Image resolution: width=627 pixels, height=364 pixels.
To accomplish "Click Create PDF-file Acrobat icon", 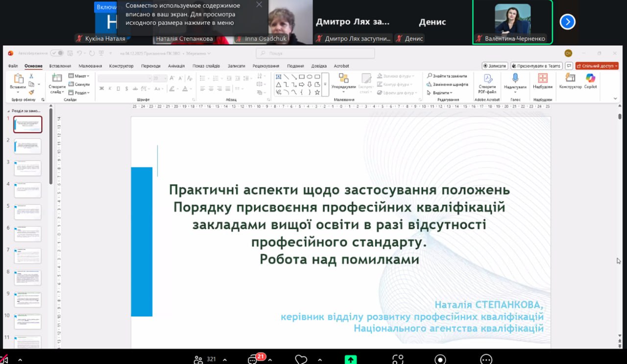I will pos(487,79).
